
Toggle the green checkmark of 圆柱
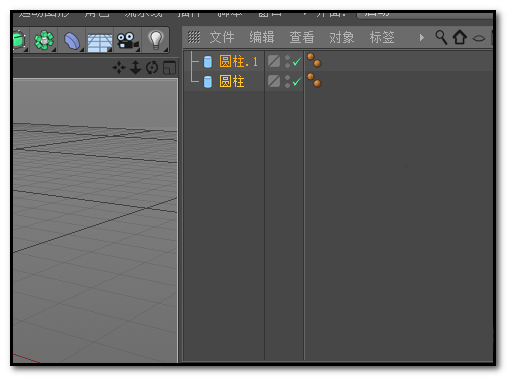pyautogui.click(x=297, y=81)
